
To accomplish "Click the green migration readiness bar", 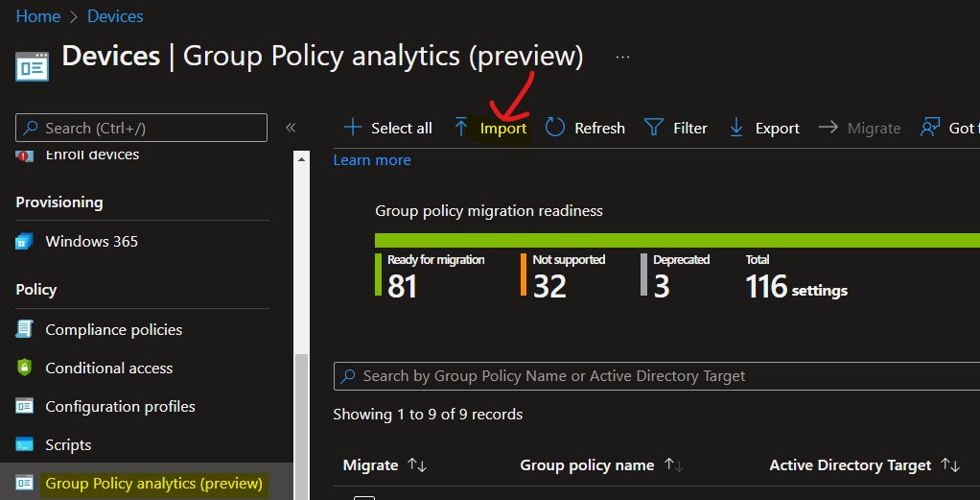I will pyautogui.click(x=677, y=240).
